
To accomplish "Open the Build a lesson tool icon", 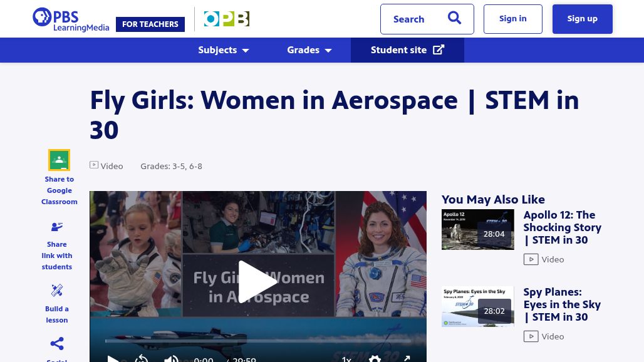I will pos(57,291).
